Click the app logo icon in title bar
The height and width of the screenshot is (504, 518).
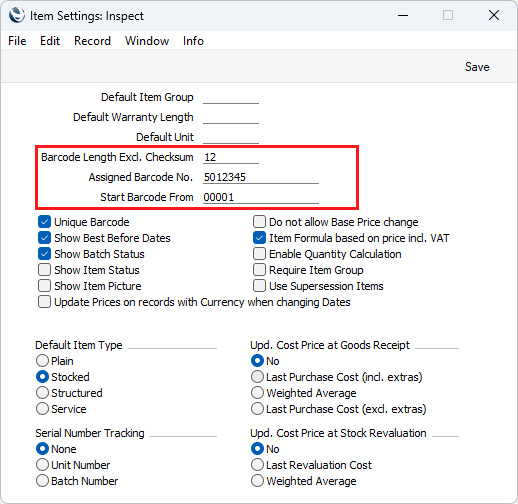(x=17, y=15)
